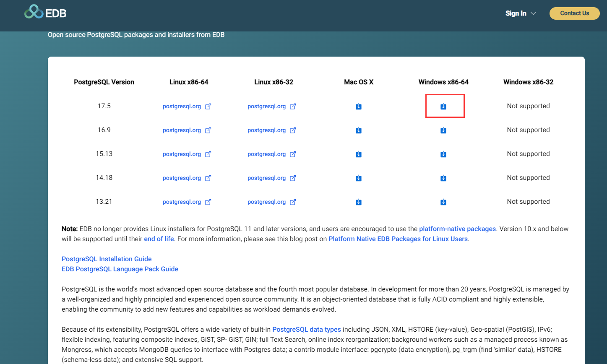Open postgresql.org Linux x86-32 link for 16.9
Screen dimensions: 607x364
[x=272, y=130]
